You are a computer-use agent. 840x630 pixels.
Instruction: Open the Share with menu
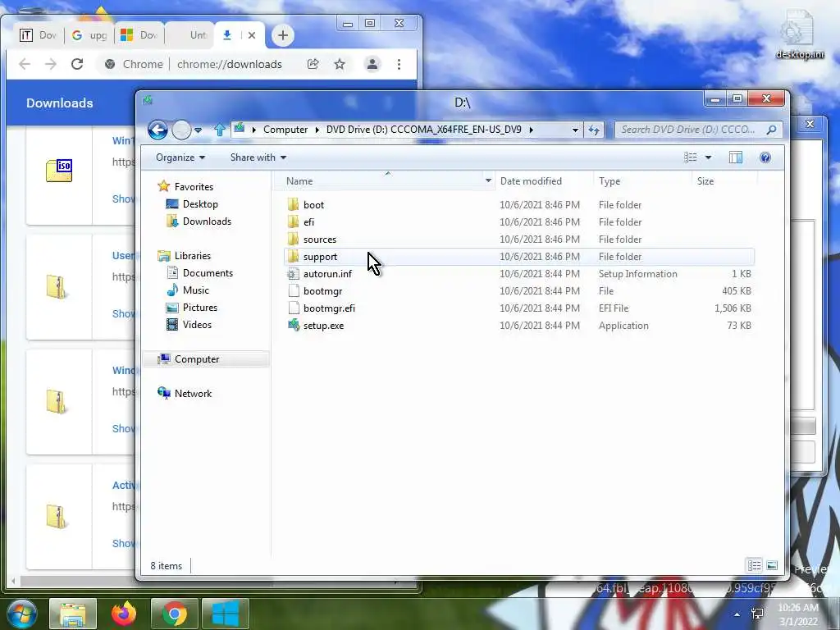pos(258,157)
